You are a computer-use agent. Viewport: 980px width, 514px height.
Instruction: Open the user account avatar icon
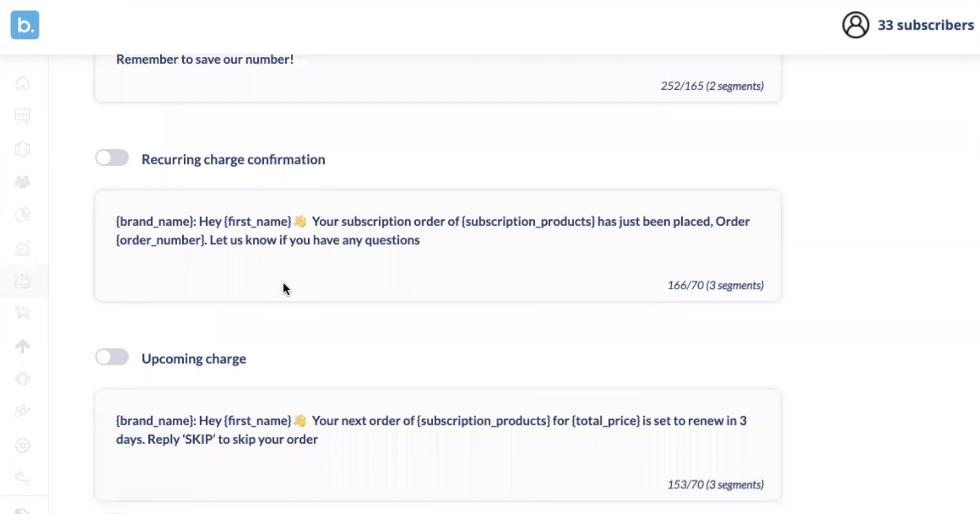coord(856,25)
